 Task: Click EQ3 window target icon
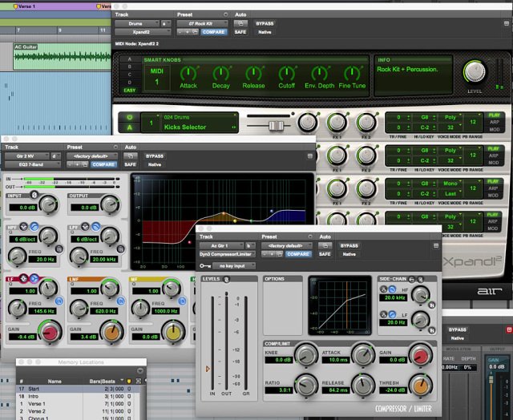(x=310, y=156)
